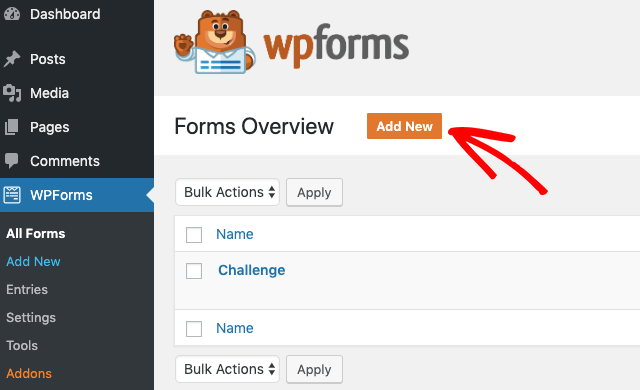The image size is (640, 390).
Task: Open the Addons submenu item
Action: 29,373
